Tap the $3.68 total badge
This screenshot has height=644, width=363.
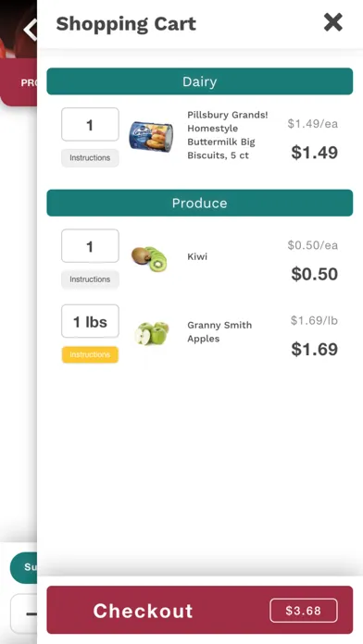click(304, 611)
